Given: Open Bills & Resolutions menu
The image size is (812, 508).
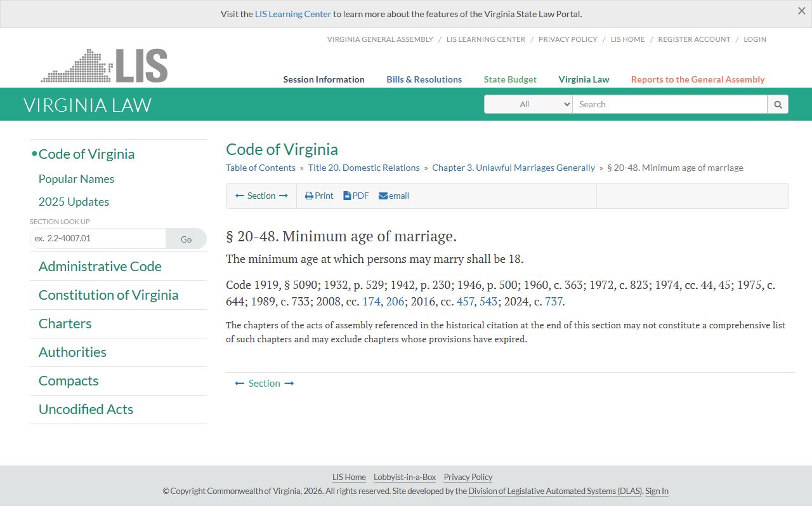Looking at the screenshot, I should 424,79.
